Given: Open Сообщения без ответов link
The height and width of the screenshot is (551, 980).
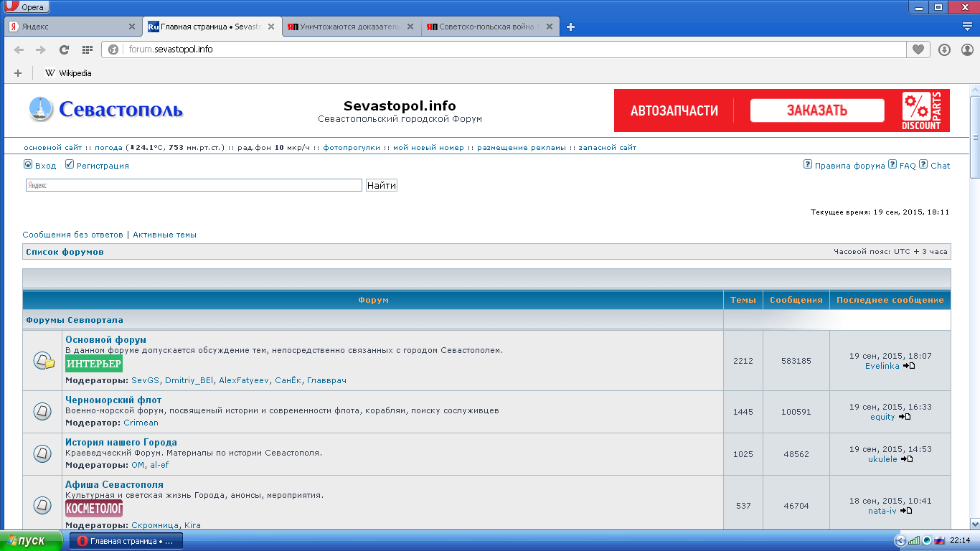Looking at the screenshot, I should coord(73,235).
